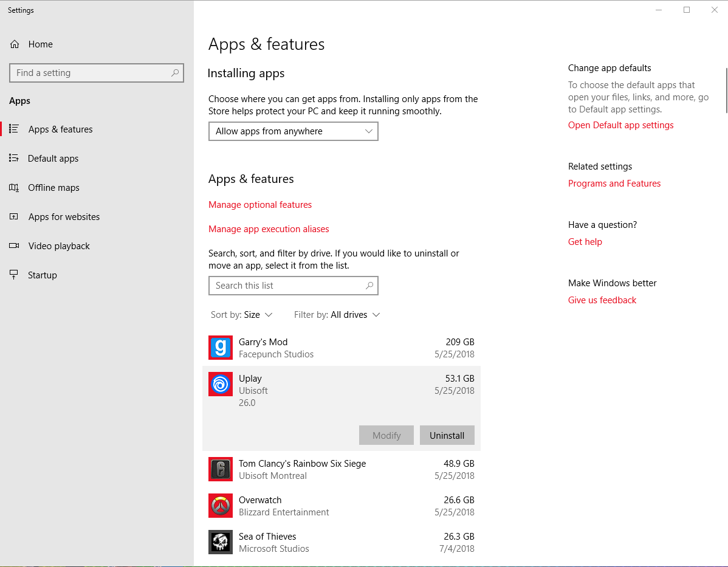Click the Offline maps icon
The width and height of the screenshot is (728, 567).
(x=14, y=188)
